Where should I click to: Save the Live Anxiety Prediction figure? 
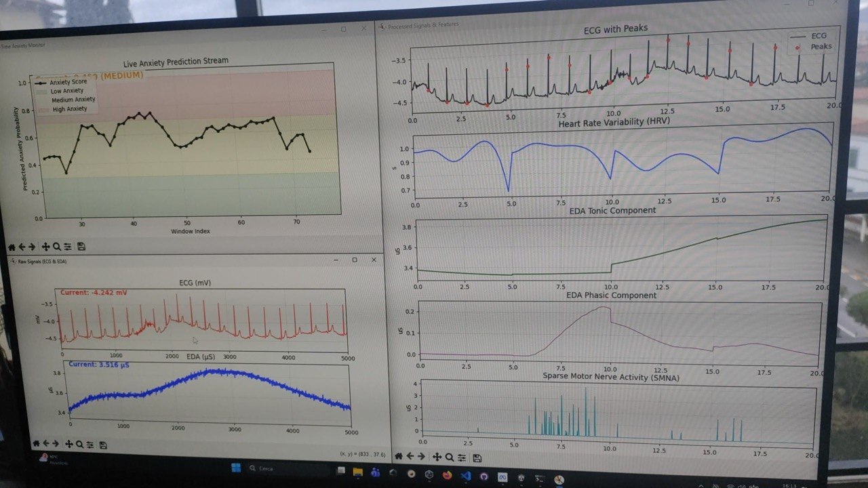[81, 246]
